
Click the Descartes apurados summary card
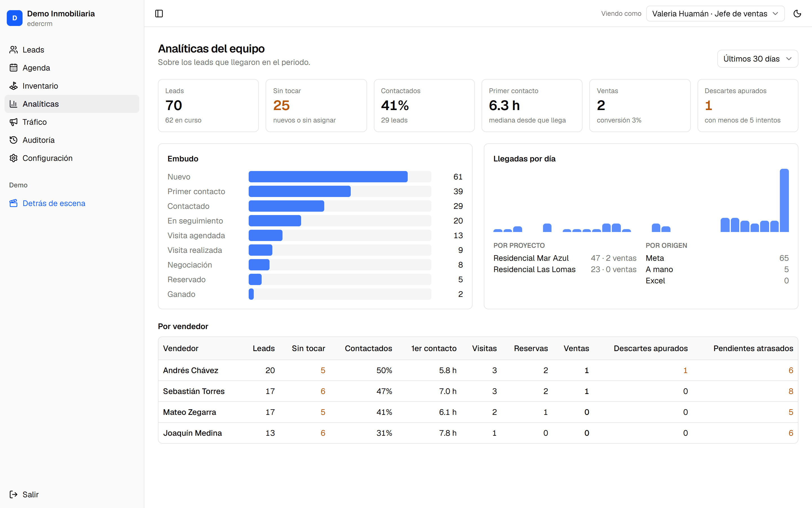click(748, 106)
